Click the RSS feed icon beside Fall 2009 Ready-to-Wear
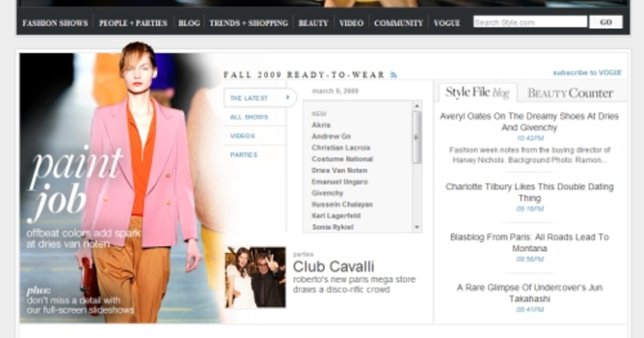 pos(393,75)
